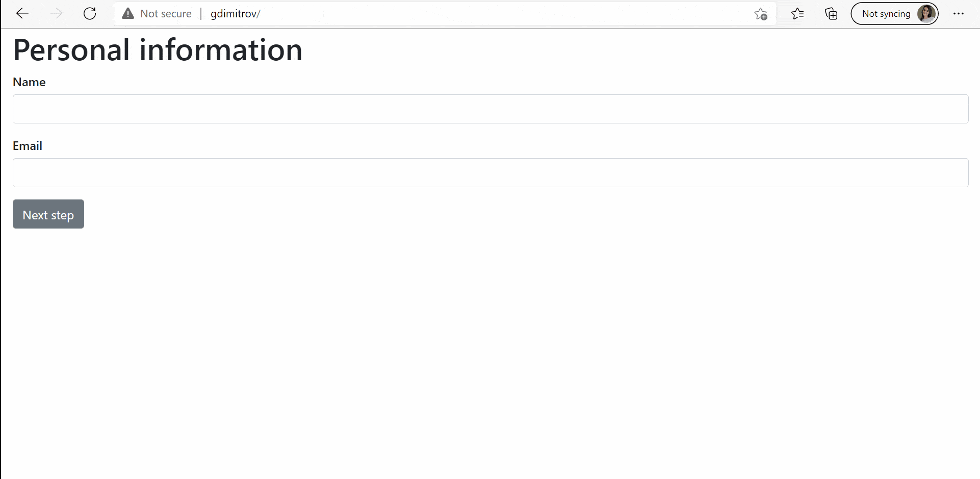Click the Not secure warning triangle icon

click(128, 14)
